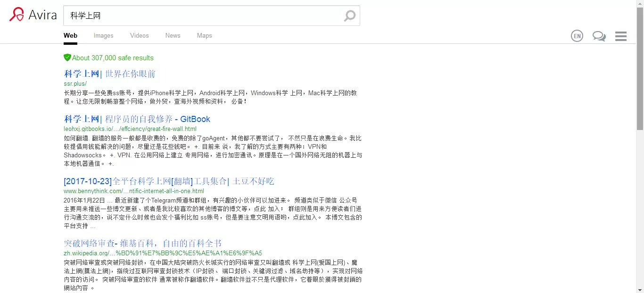The height and width of the screenshot is (293, 644).
Task: Click the Avira logo
Action: [x=33, y=15]
